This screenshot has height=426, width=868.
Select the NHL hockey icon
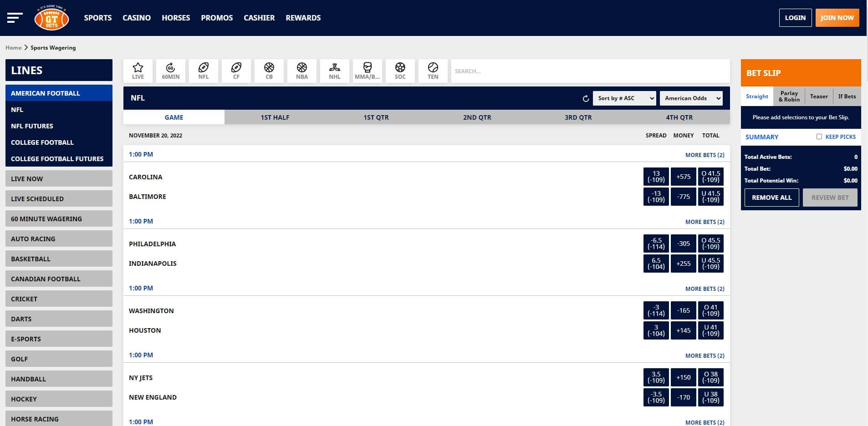334,71
